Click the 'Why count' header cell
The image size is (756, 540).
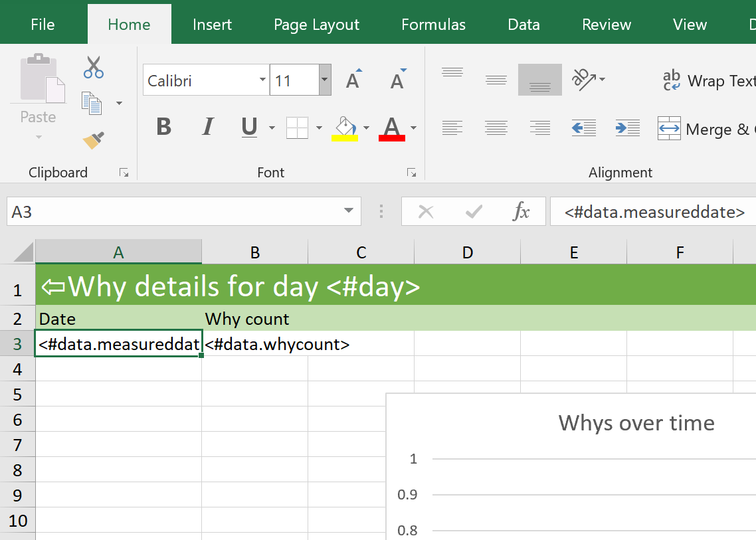tap(255, 318)
